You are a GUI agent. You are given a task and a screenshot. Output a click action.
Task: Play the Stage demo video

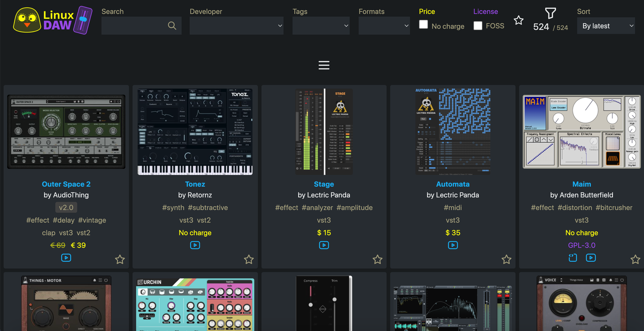click(324, 245)
